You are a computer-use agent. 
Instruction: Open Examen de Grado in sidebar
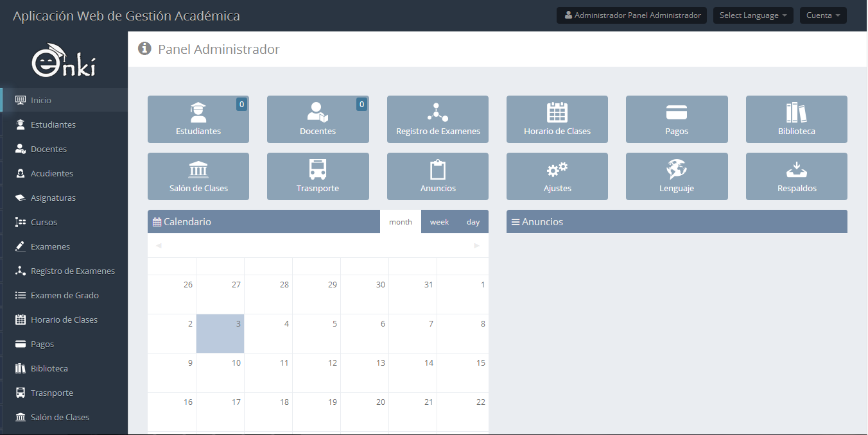(64, 296)
